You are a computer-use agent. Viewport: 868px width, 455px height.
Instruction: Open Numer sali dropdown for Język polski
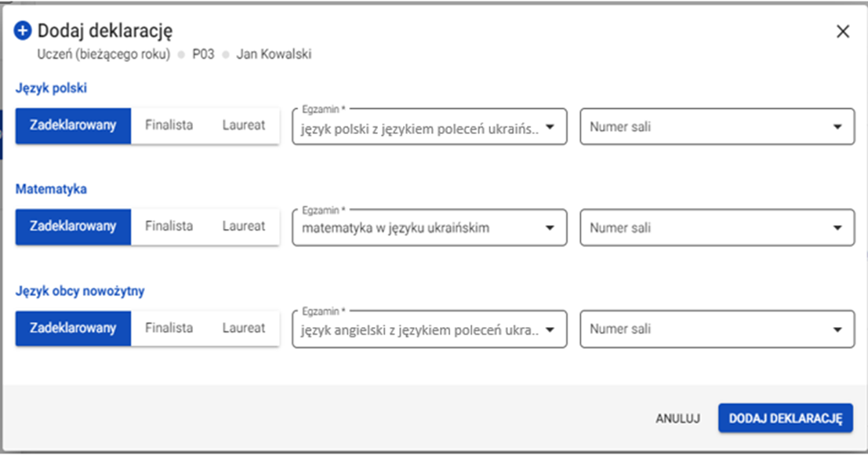click(717, 127)
